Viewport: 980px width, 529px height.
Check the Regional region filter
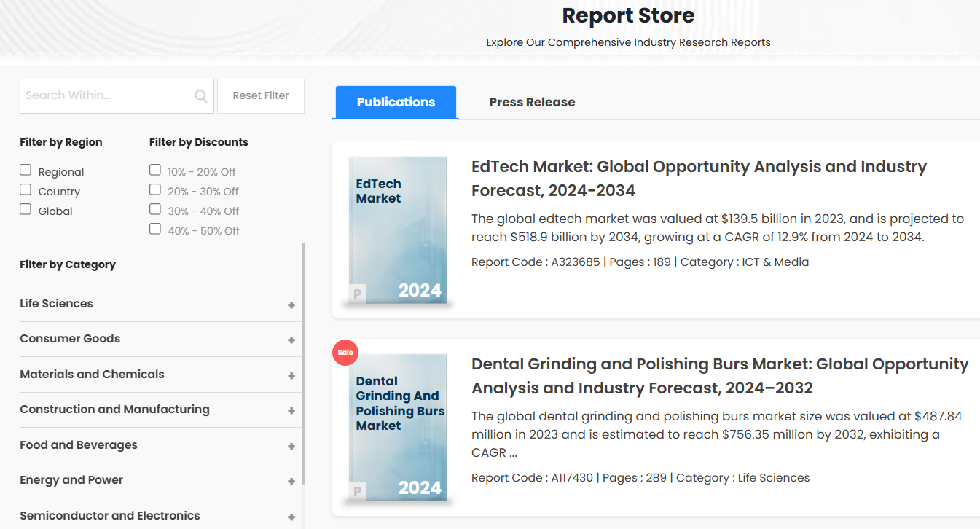[26, 170]
